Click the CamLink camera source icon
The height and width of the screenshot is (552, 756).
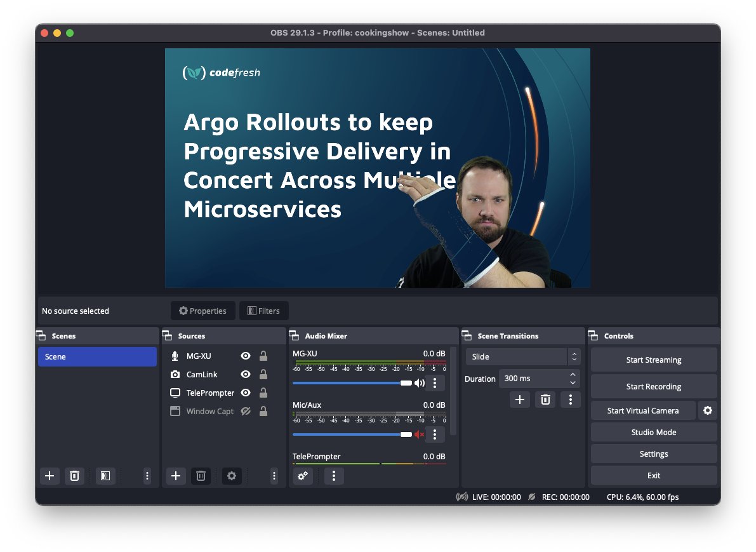(175, 374)
